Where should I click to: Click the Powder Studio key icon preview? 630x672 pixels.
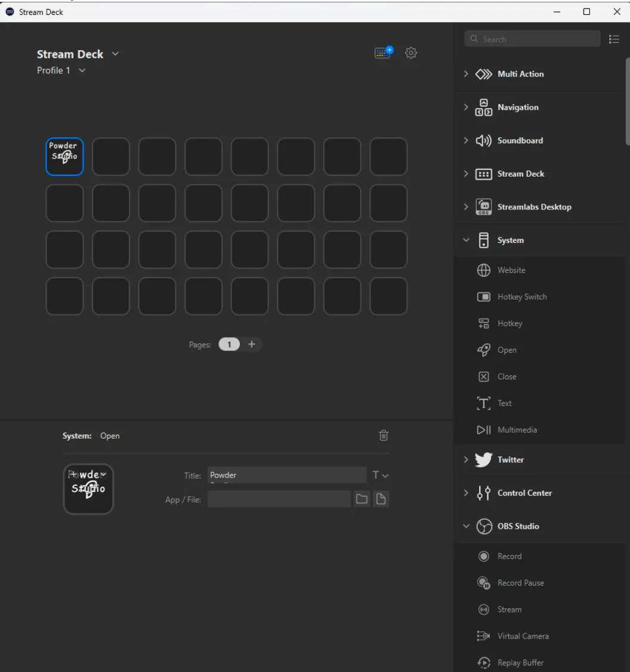88,489
